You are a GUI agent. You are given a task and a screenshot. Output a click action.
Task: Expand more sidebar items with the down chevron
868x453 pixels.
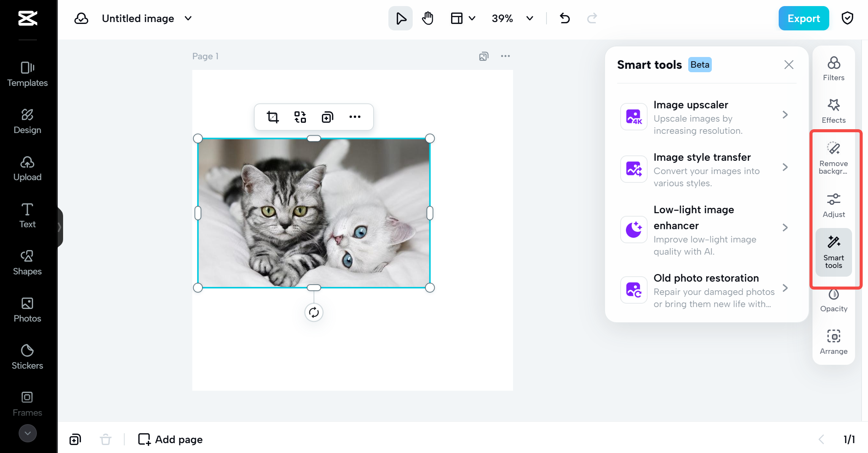tap(27, 433)
